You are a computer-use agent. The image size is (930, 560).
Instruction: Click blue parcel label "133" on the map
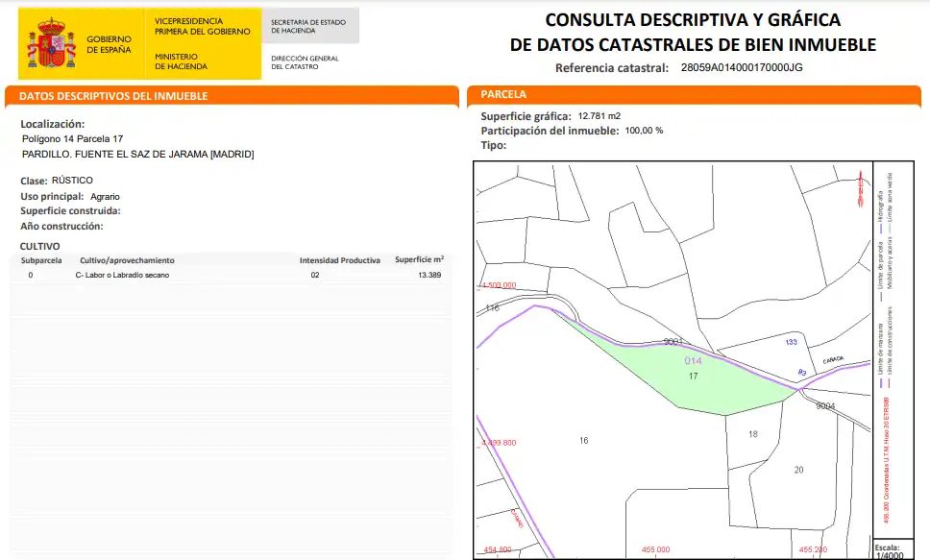(x=792, y=342)
